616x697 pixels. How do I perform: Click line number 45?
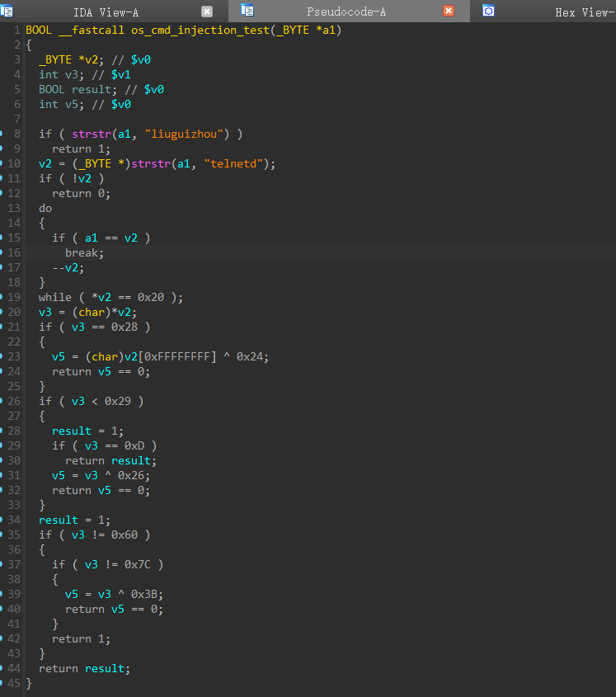(x=14, y=683)
